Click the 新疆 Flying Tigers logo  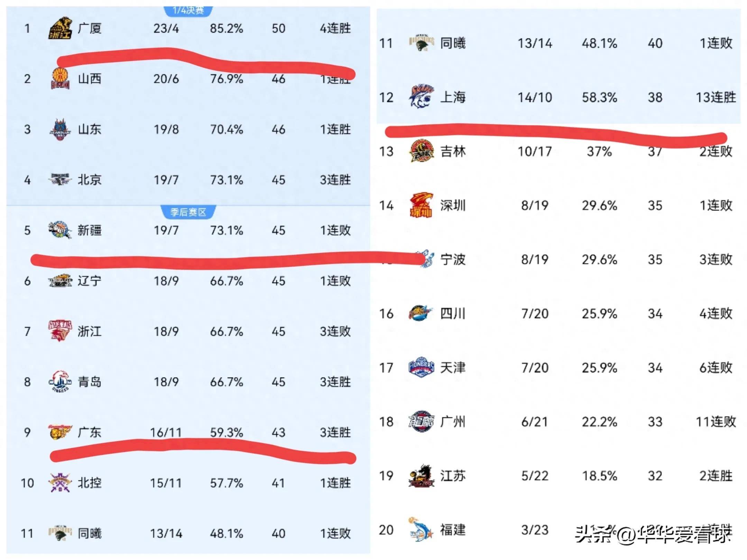tap(60, 230)
